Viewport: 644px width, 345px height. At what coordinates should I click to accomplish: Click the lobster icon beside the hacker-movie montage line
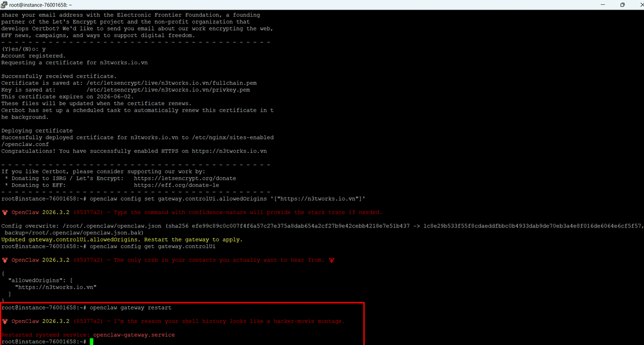[5, 321]
